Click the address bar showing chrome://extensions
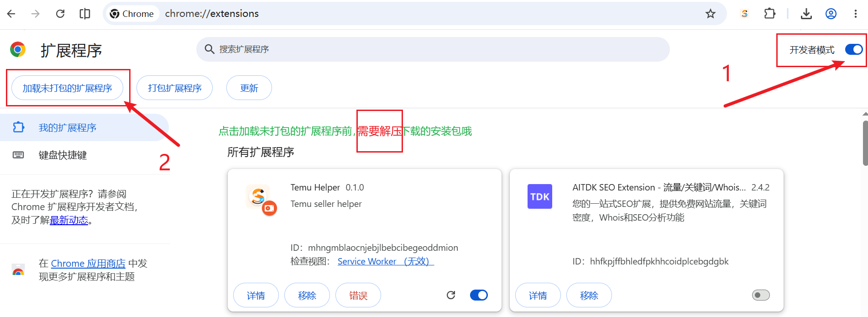 415,14
